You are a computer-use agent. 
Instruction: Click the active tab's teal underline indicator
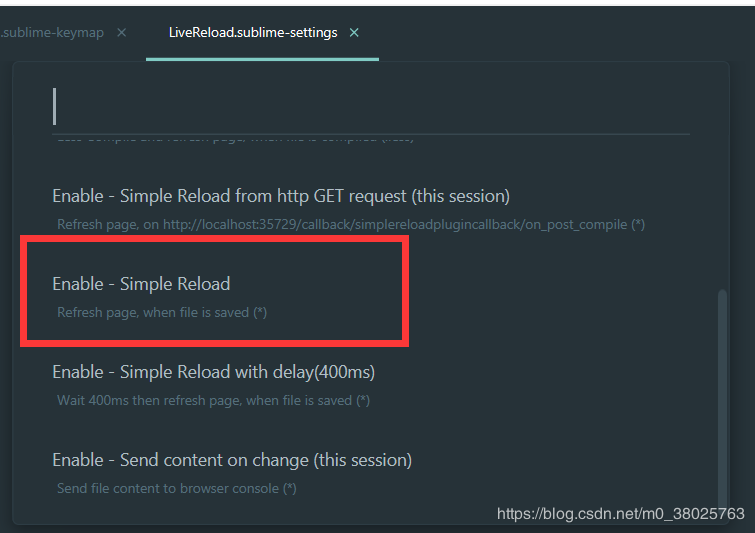pyautogui.click(x=262, y=59)
